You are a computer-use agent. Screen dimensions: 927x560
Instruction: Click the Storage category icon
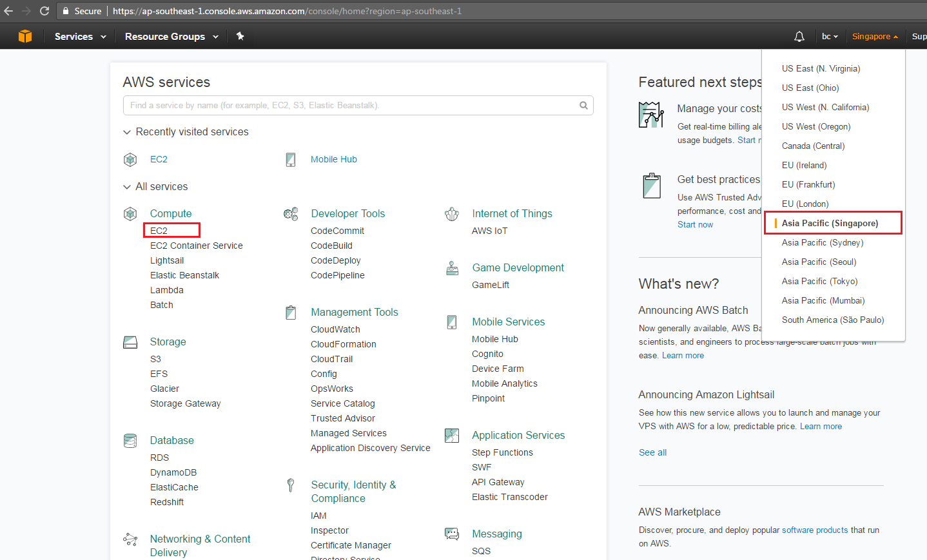pyautogui.click(x=130, y=342)
